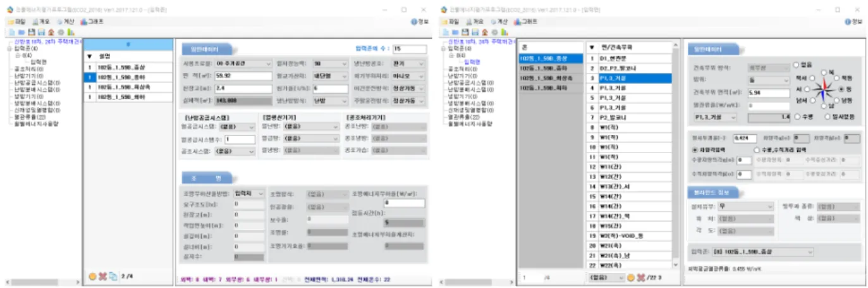Click the orange add circle below right window surface list
868x288 pixels.
click(x=630, y=277)
